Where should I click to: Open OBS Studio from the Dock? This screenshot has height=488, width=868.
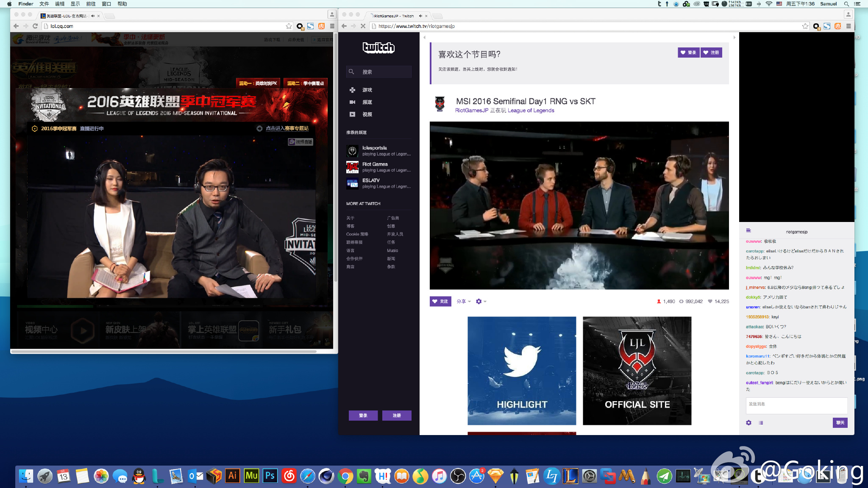pyautogui.click(x=458, y=476)
